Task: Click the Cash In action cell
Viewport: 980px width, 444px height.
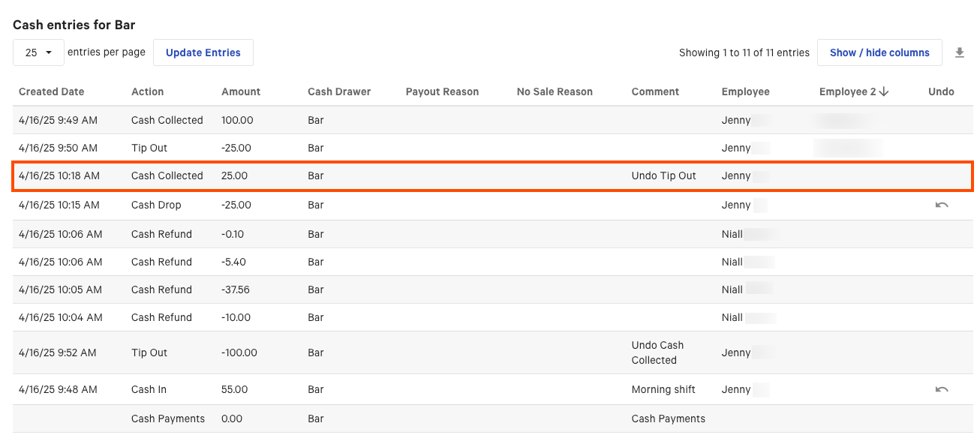Action: point(149,389)
